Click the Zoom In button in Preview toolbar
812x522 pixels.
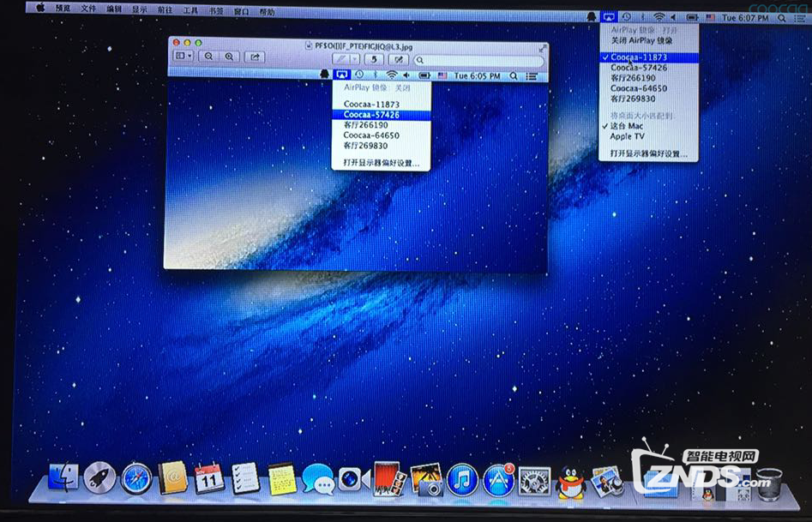click(228, 57)
